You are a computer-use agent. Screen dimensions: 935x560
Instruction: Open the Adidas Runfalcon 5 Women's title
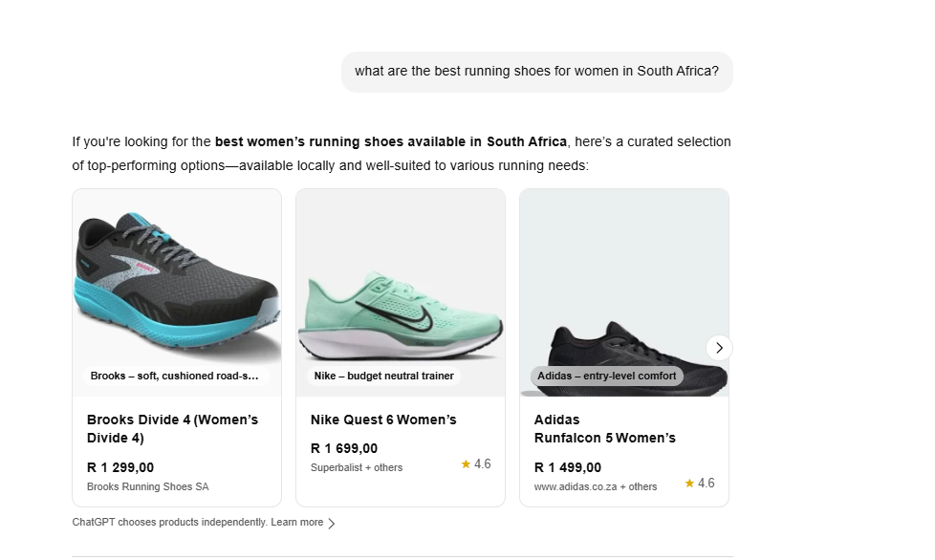(x=604, y=429)
